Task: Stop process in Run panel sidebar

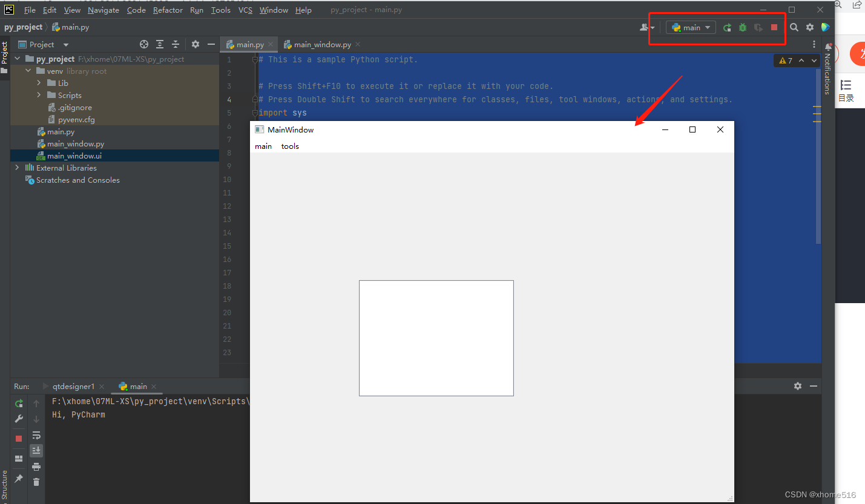Action: (x=19, y=438)
